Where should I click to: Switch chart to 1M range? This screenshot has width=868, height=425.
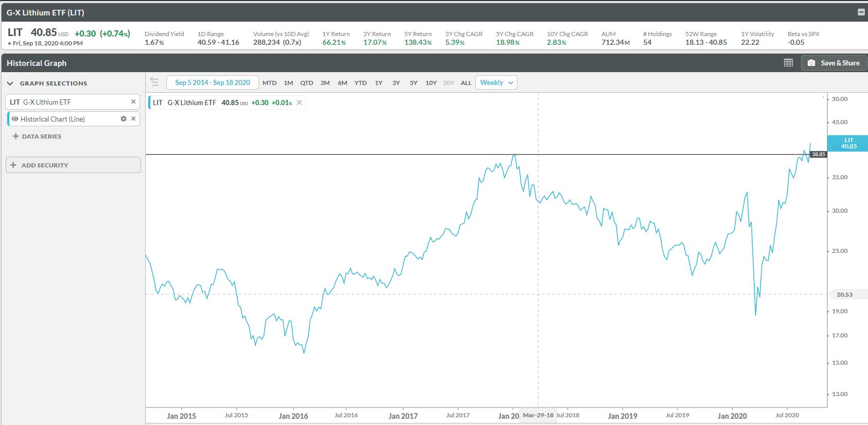point(288,83)
